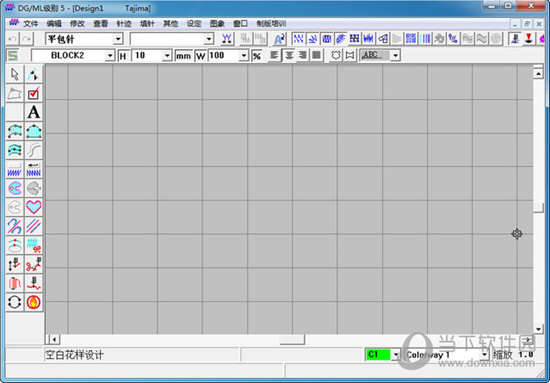Open the 编辑 menu
The width and height of the screenshot is (550, 383).
click(54, 23)
